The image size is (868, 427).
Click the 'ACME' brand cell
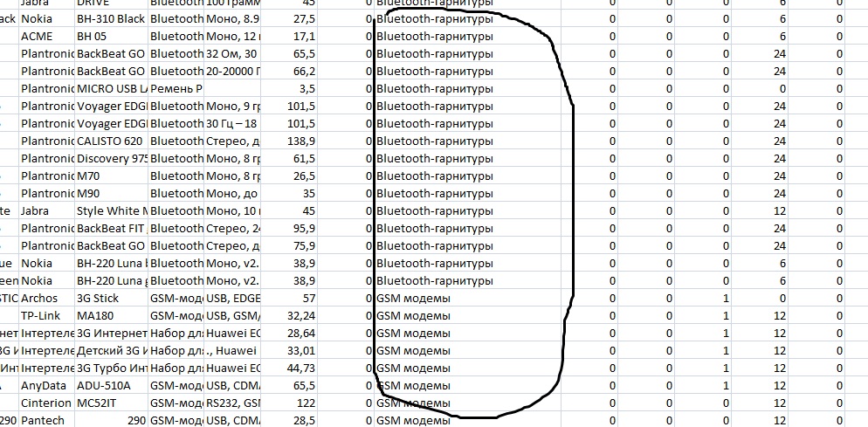(47, 37)
